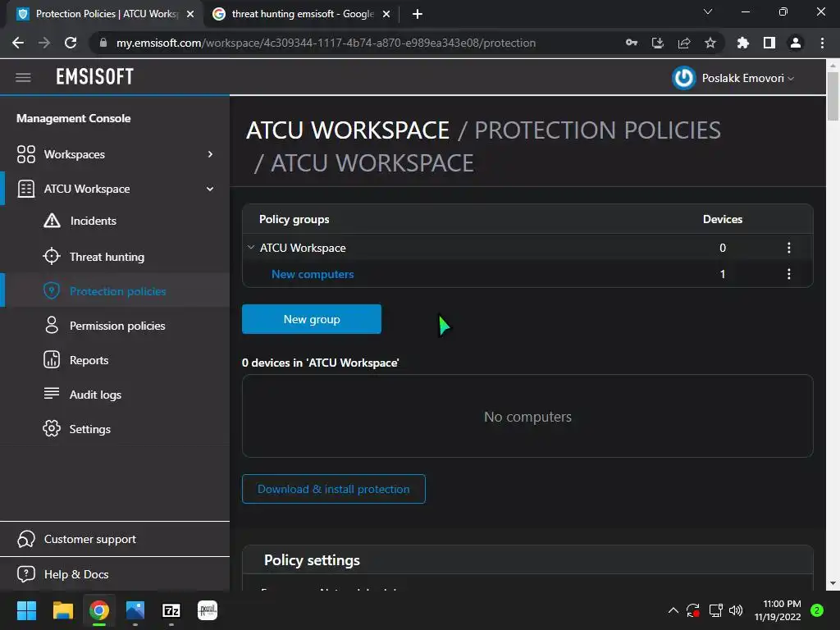
Task: Open File Explorer from the taskbar
Action: point(62,610)
